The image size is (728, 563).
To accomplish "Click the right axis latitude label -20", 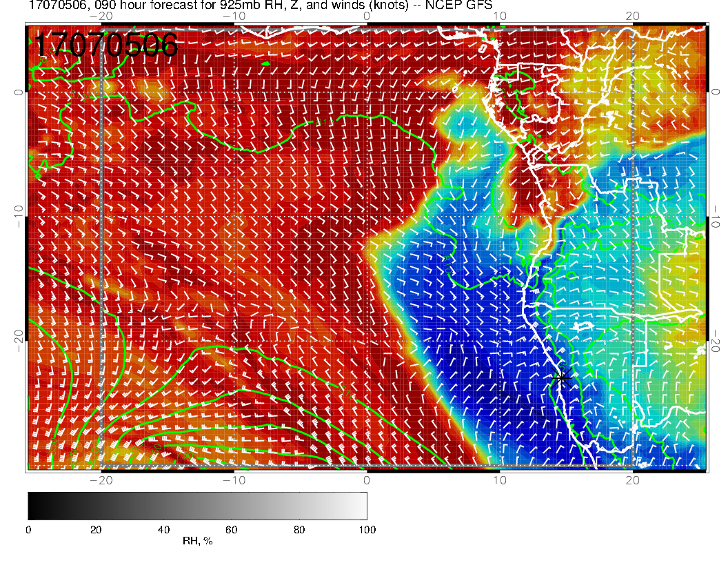I will pyautogui.click(x=716, y=341).
